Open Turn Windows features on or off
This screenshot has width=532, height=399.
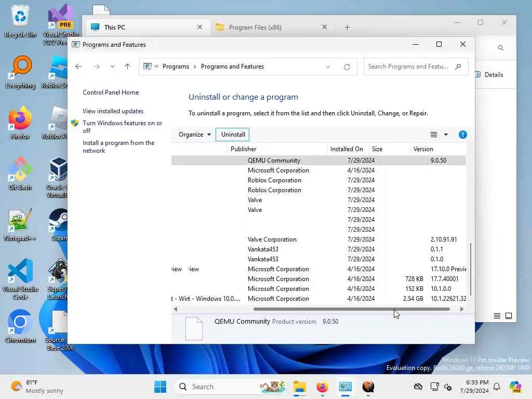click(x=123, y=127)
